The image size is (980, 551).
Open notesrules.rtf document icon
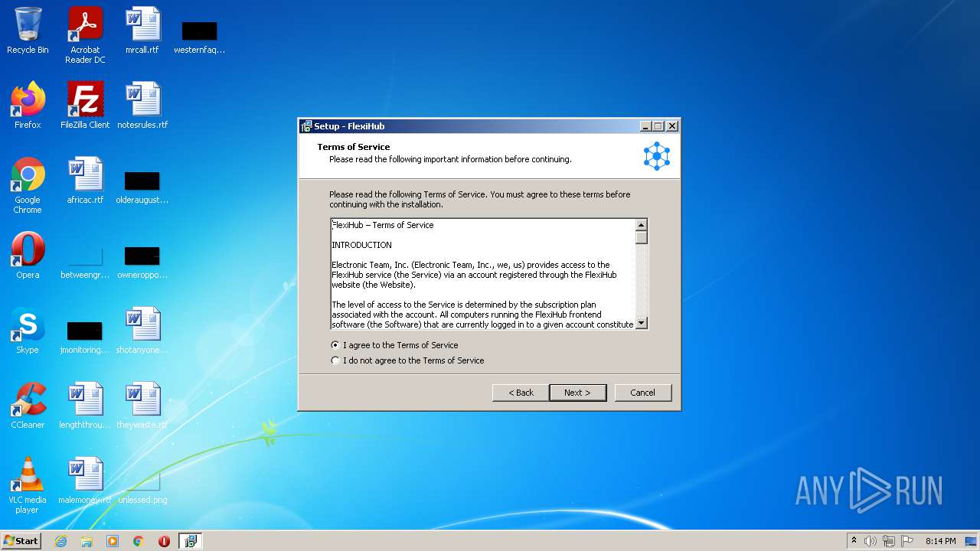(142, 106)
